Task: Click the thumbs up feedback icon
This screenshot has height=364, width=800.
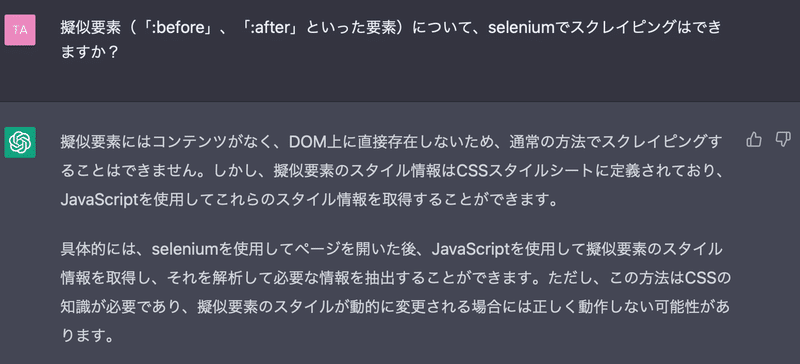Action: (754, 139)
